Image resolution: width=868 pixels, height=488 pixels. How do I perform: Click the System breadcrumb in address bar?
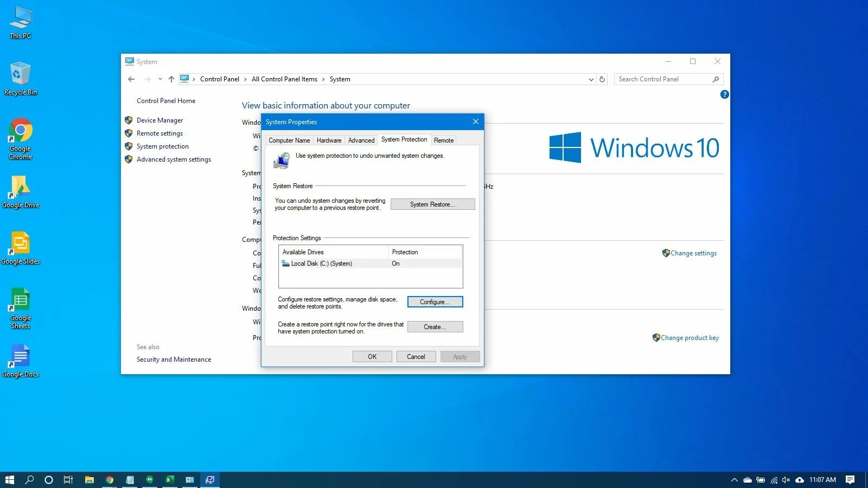pyautogui.click(x=340, y=79)
